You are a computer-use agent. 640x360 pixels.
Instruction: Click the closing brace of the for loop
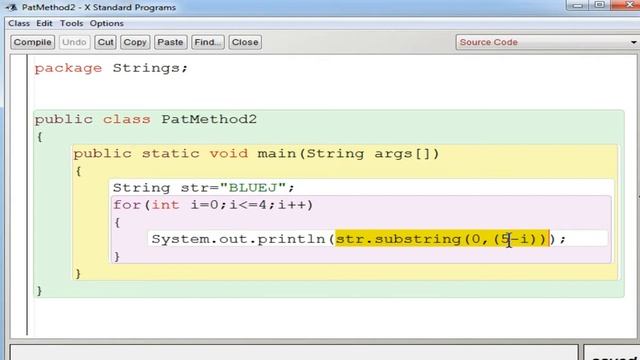[x=117, y=256]
